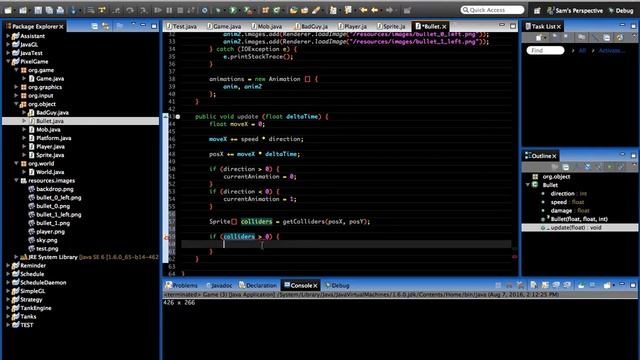Switch to Sam's Perspective
Viewport: 640px width, 360px height.
click(575, 11)
